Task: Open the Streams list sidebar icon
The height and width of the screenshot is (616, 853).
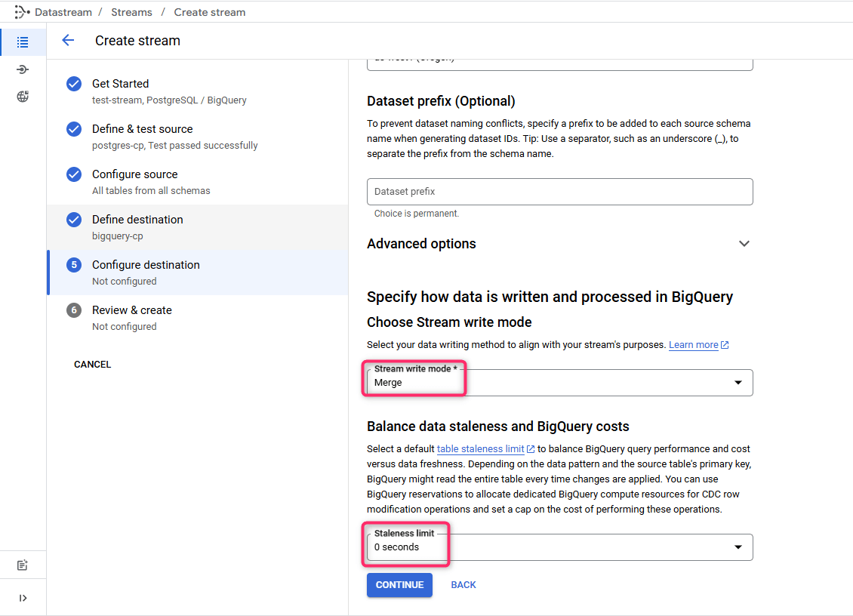Action: tap(23, 42)
